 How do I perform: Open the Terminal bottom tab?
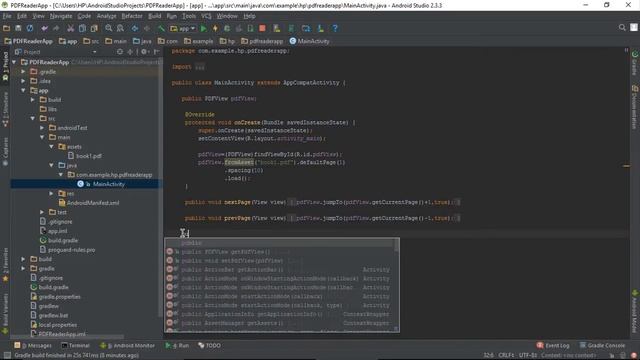point(75,345)
